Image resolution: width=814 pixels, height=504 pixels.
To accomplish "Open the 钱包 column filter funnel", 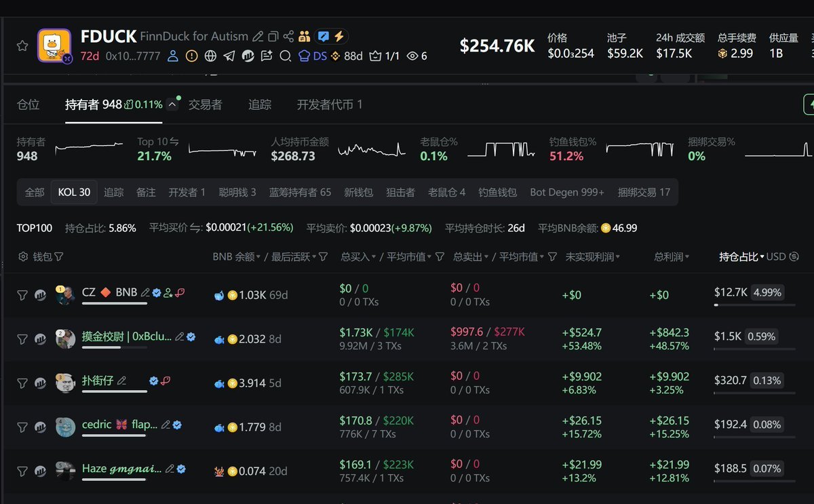I will click(59, 256).
